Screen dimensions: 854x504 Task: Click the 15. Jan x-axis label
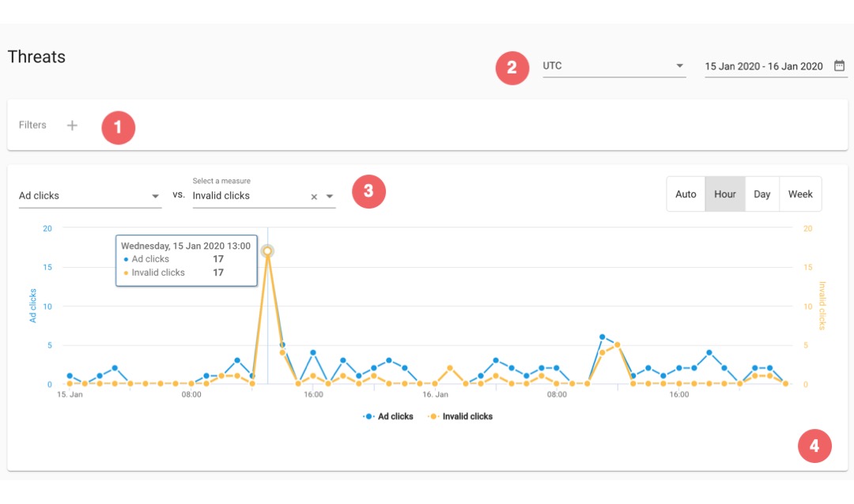(70, 395)
